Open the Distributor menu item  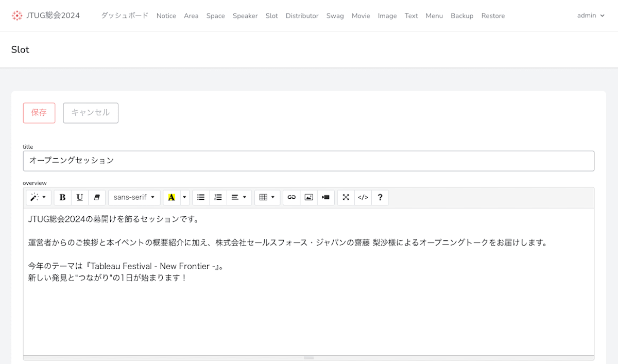pyautogui.click(x=302, y=15)
